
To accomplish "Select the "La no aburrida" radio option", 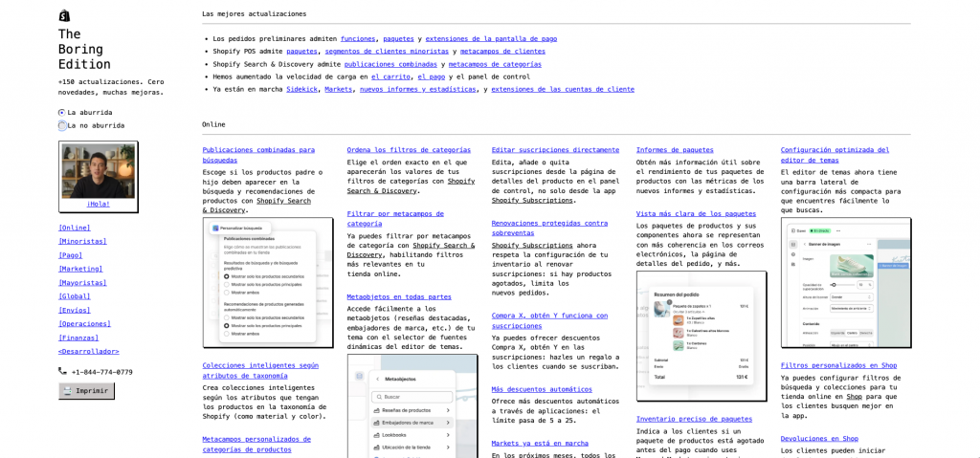I will pos(62,125).
